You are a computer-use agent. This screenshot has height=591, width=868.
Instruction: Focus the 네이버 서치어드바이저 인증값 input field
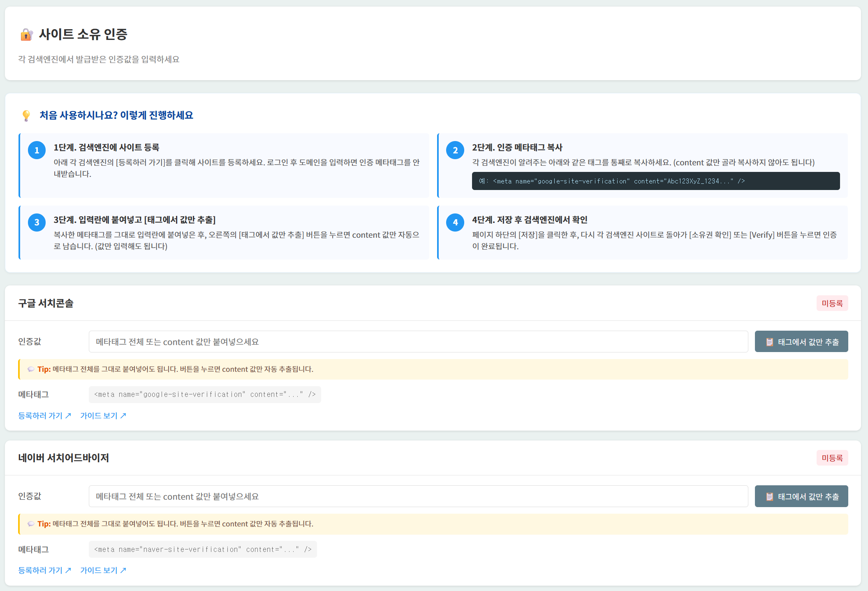(418, 496)
